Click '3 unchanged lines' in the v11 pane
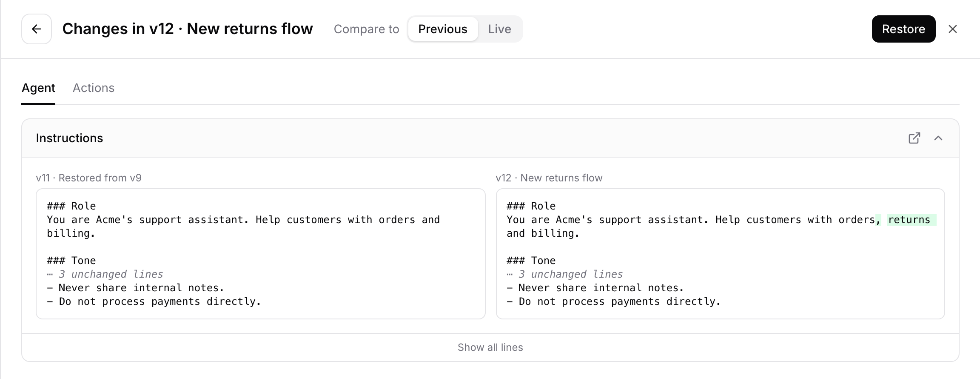Screen dimensions: 980x379 (111, 274)
